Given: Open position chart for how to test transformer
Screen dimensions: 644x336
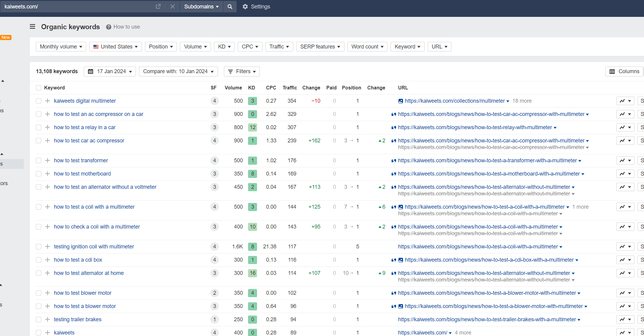Looking at the screenshot, I should point(625,160).
